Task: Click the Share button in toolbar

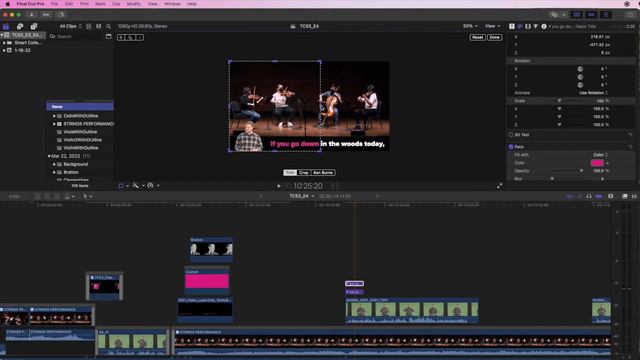Action: [630, 15]
